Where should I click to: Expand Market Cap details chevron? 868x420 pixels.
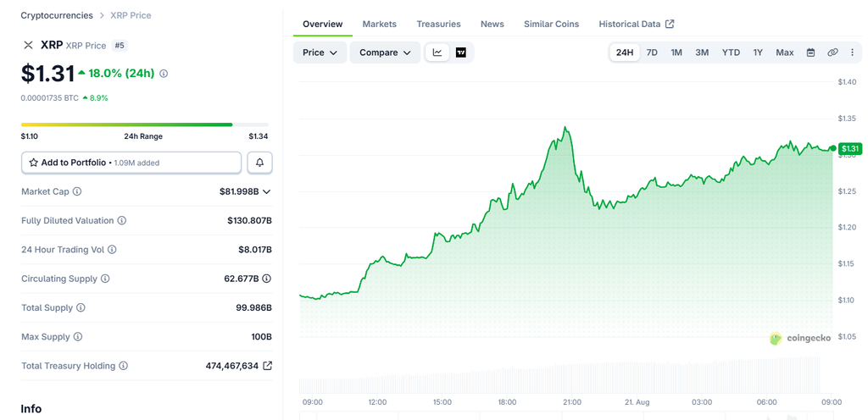coord(266,191)
